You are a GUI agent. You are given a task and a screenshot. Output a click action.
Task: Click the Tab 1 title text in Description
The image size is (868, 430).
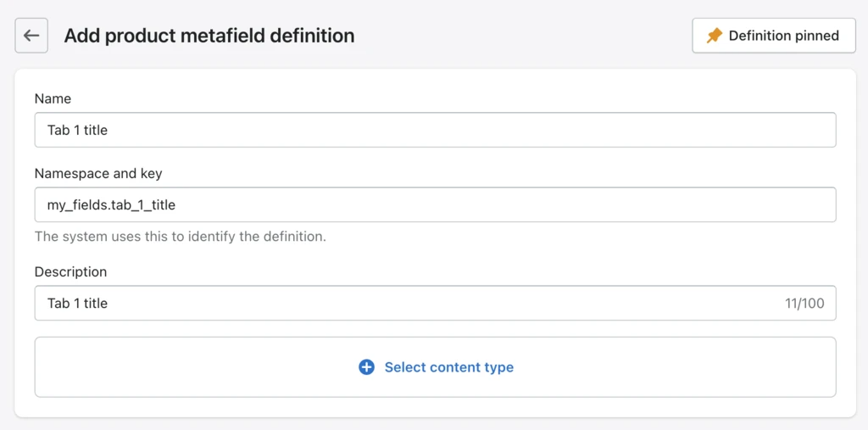pos(77,304)
